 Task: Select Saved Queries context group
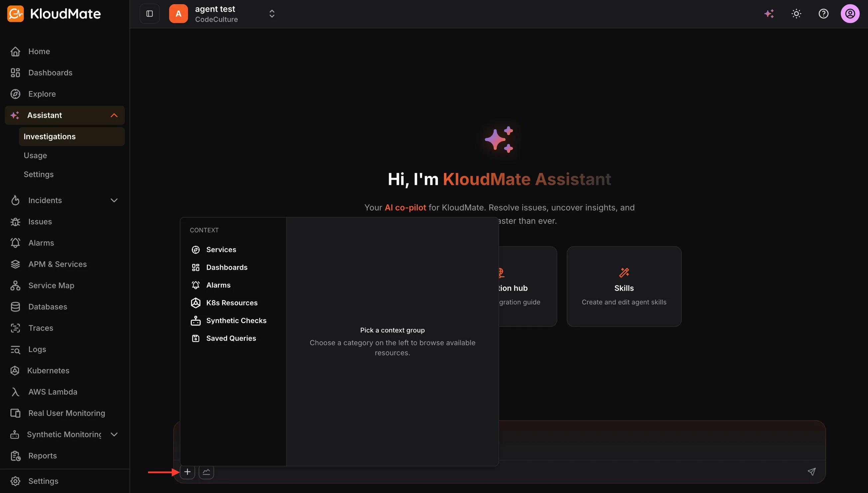[233, 338]
